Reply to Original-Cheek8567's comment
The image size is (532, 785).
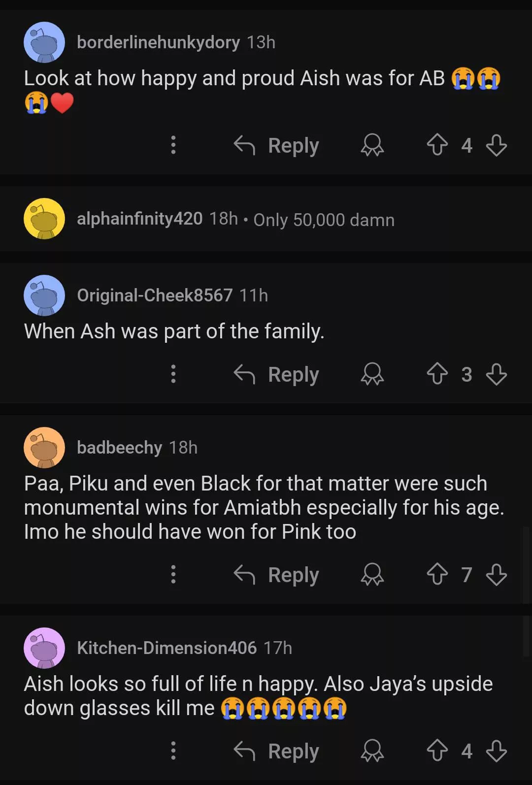[x=276, y=374]
